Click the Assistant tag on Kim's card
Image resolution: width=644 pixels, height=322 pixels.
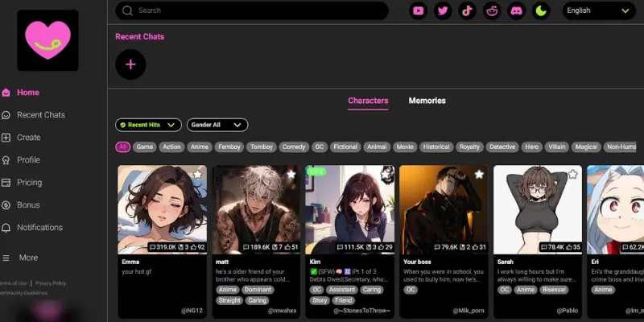click(342, 290)
